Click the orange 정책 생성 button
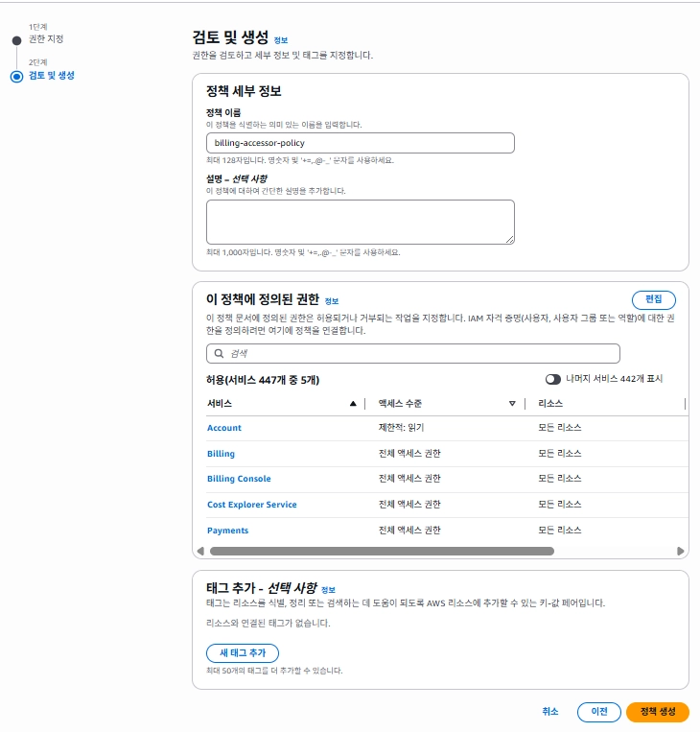 (657, 712)
